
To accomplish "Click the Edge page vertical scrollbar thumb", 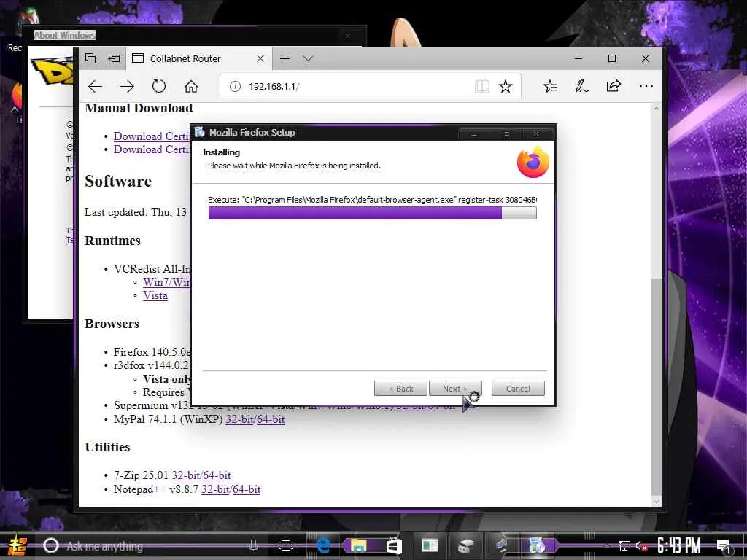I will (x=657, y=386).
